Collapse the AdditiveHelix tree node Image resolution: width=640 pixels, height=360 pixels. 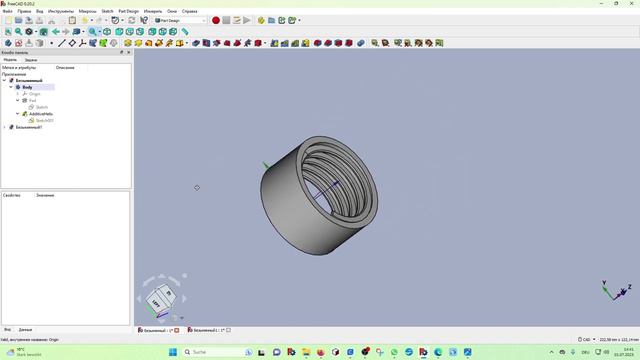tap(18, 114)
